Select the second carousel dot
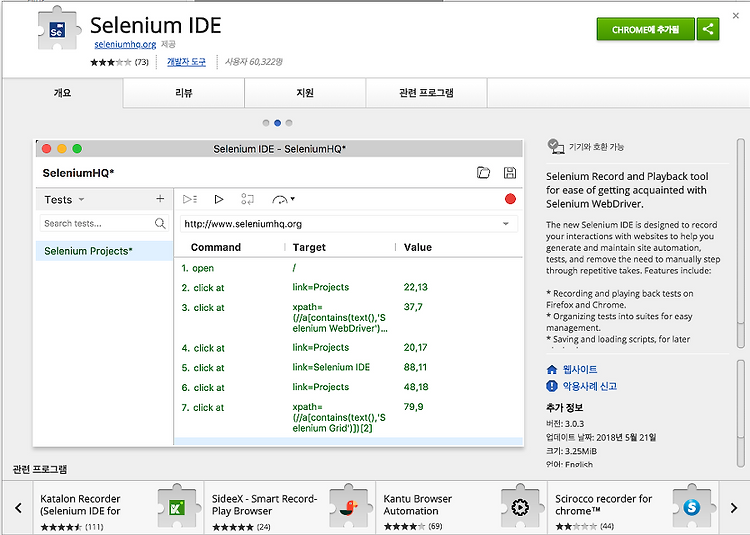The height and width of the screenshot is (535, 750). click(x=277, y=123)
